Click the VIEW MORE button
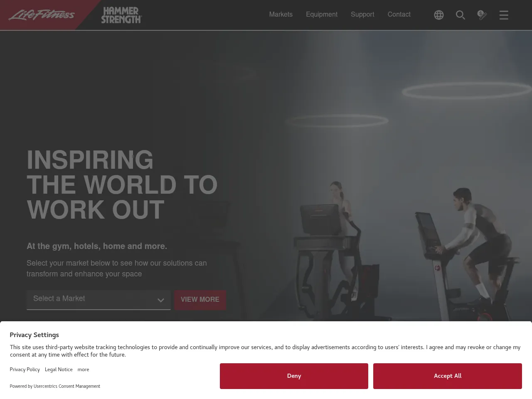Screen dimensions: 532x399 pyautogui.click(x=200, y=300)
